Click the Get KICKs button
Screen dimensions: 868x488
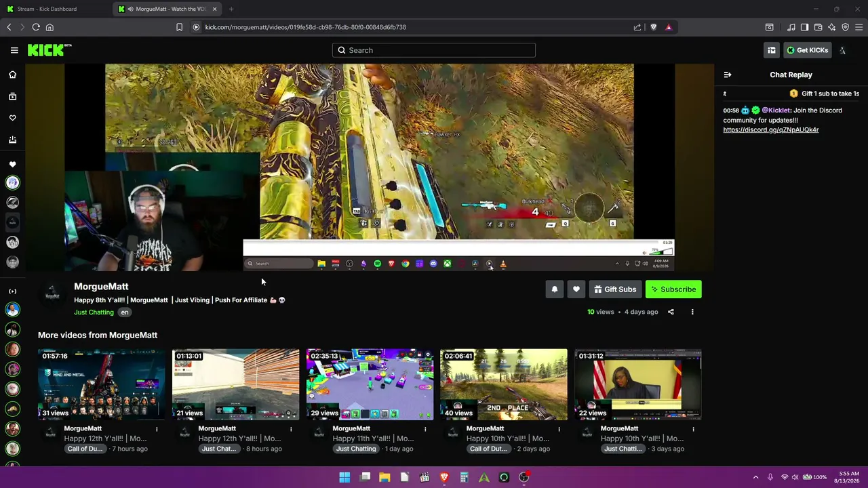[x=807, y=50]
